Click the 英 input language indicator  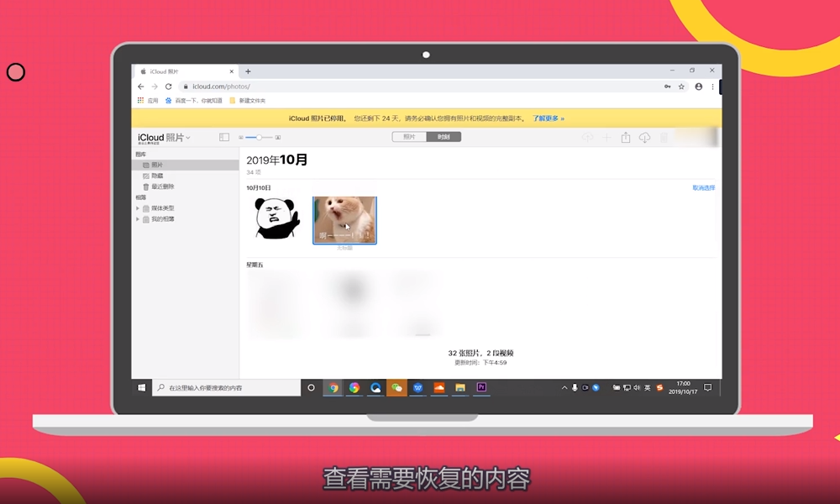pyautogui.click(x=647, y=387)
